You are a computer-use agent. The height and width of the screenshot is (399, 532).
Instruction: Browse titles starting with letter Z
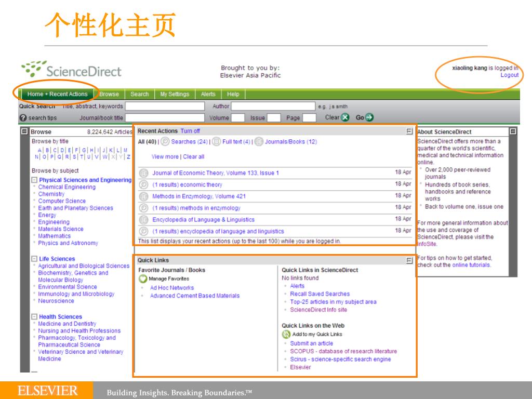pyautogui.click(x=128, y=157)
